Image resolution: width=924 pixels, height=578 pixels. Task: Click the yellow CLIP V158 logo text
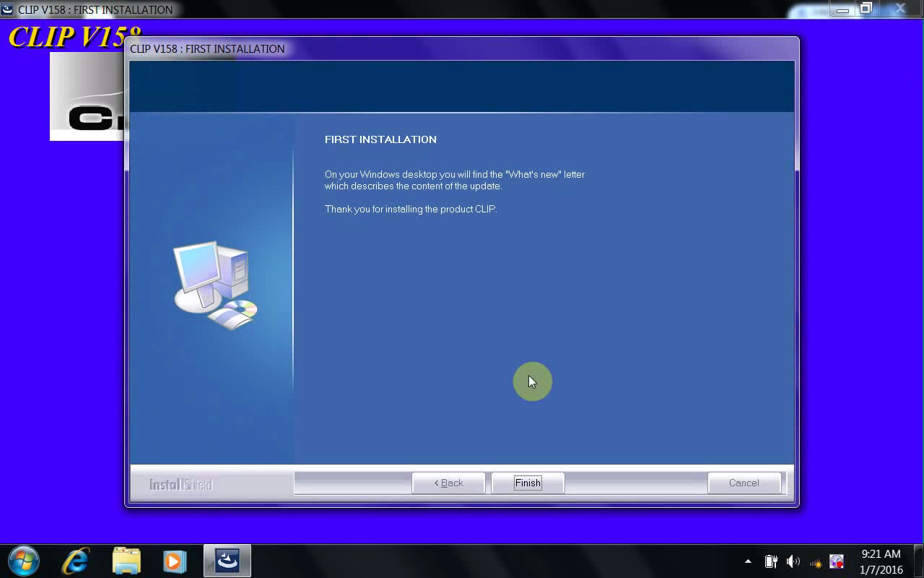coord(72,36)
